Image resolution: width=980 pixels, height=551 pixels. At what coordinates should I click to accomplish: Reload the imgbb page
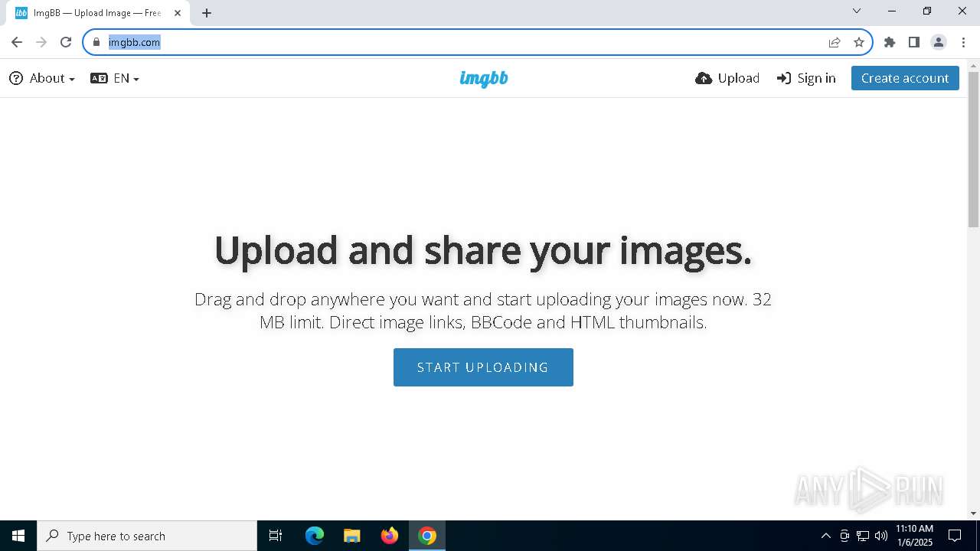pyautogui.click(x=66, y=42)
